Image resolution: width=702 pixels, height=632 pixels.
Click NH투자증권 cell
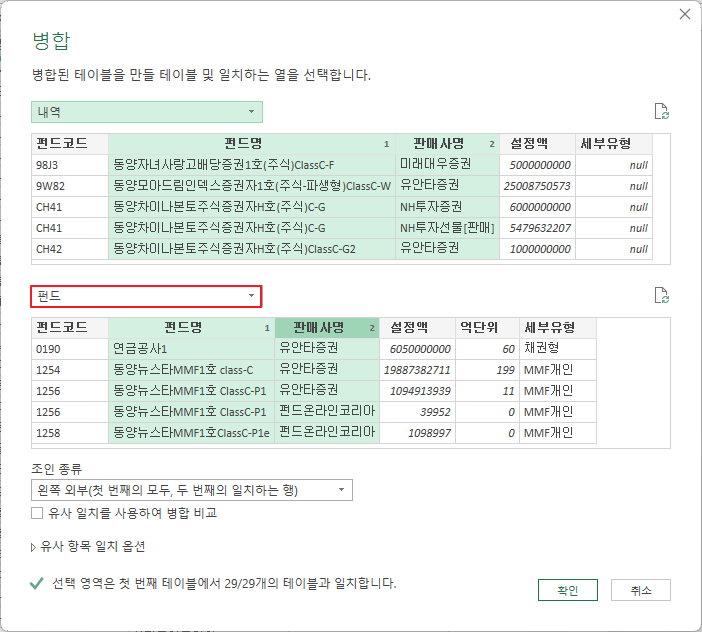point(447,207)
